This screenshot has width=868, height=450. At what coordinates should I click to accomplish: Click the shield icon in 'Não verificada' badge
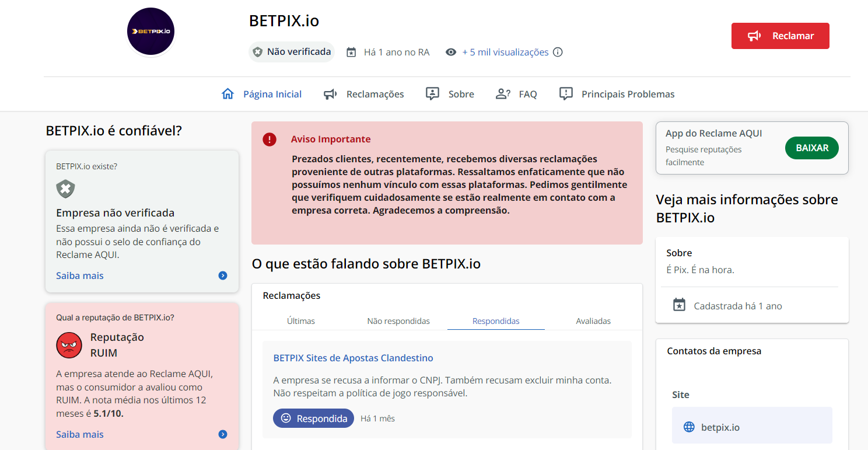(258, 52)
